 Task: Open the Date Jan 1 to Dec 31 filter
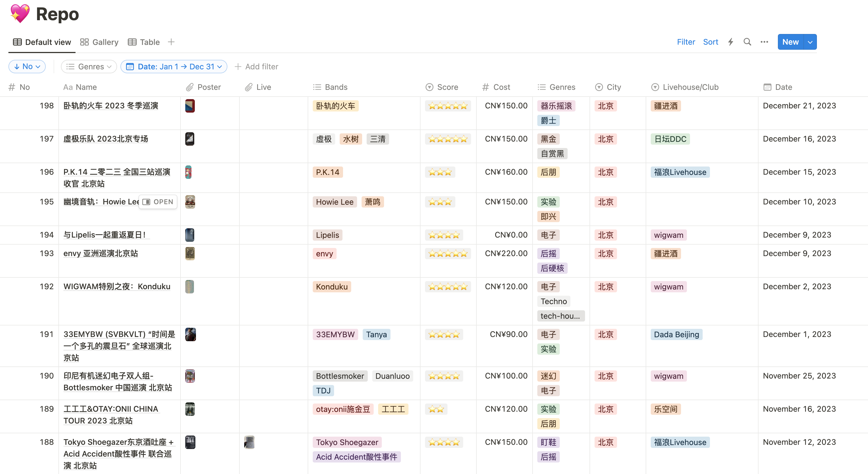174,67
